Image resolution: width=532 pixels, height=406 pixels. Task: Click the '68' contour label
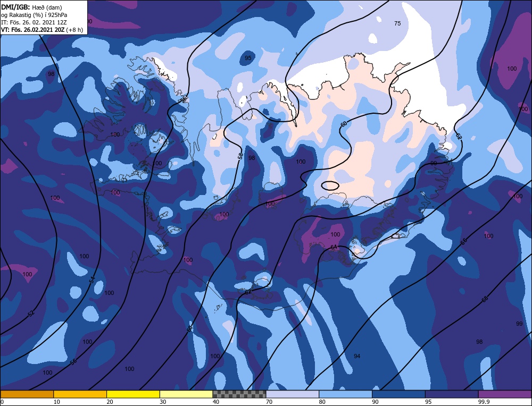(485, 299)
